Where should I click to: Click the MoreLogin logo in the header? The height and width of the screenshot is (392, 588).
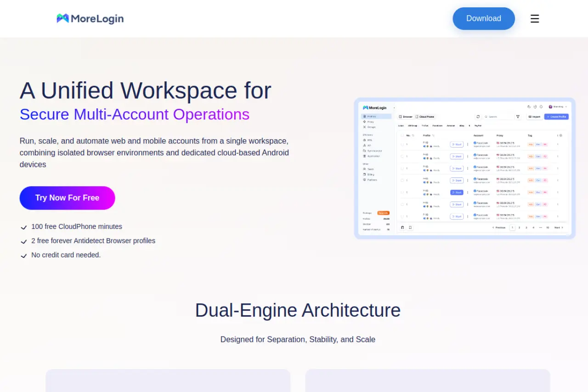pyautogui.click(x=90, y=18)
